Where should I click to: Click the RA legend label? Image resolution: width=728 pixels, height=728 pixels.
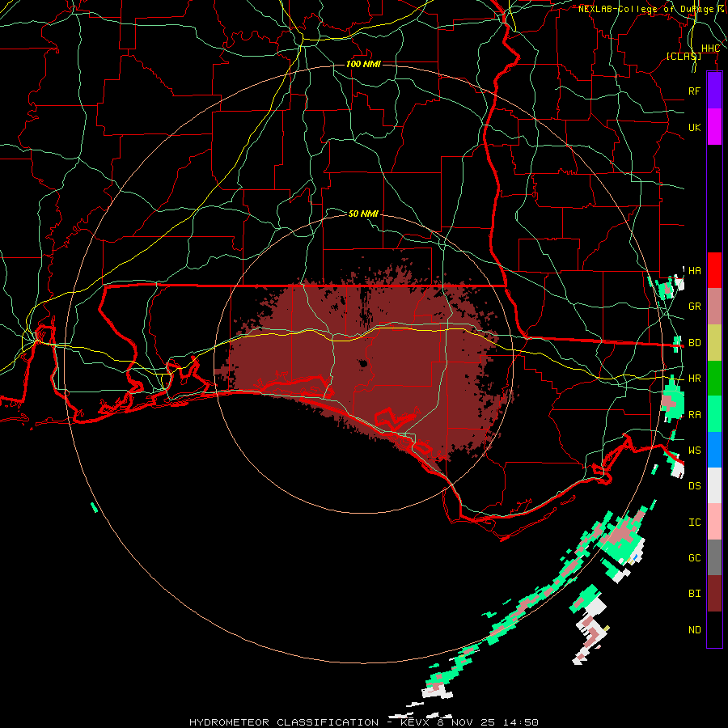click(694, 415)
